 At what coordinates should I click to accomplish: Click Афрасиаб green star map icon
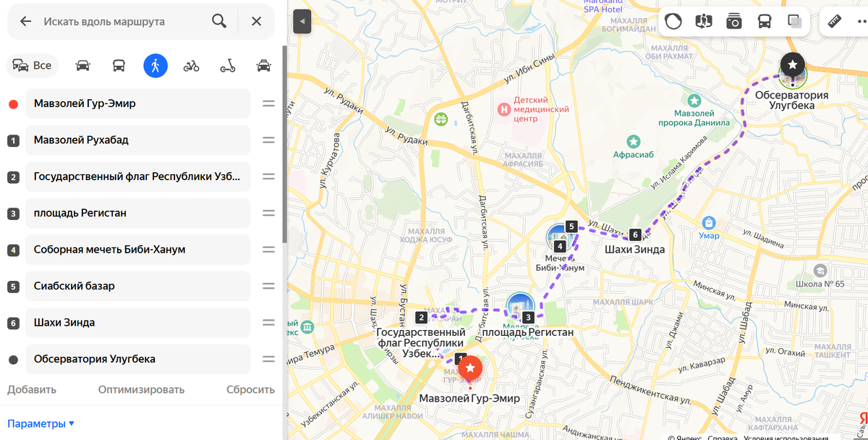click(x=634, y=140)
